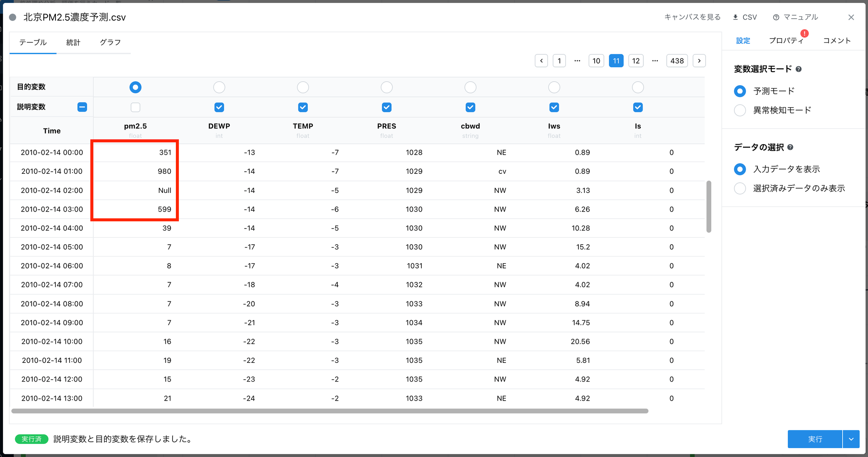Click ellipsis after page 1
Image resolution: width=868 pixels, height=457 pixels.
577,61
